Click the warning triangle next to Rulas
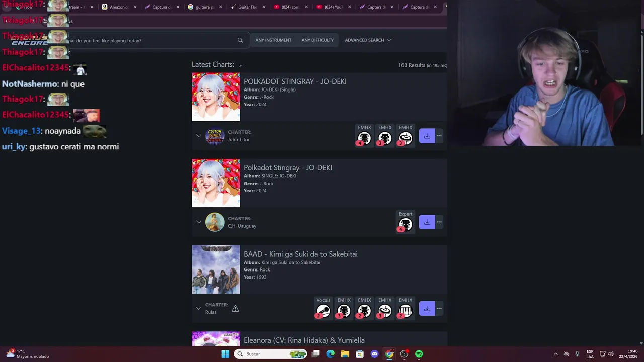This screenshot has width=644, height=362. [x=235, y=308]
